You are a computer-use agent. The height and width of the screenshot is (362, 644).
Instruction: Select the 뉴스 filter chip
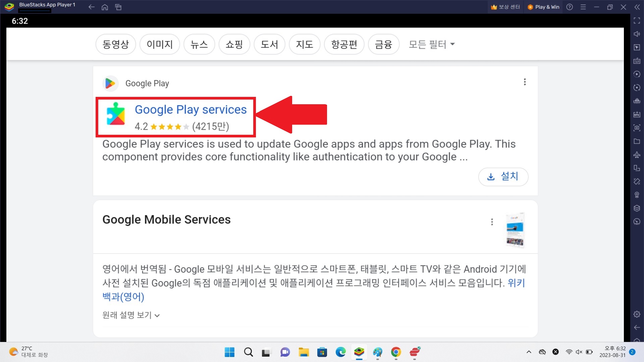tap(199, 44)
